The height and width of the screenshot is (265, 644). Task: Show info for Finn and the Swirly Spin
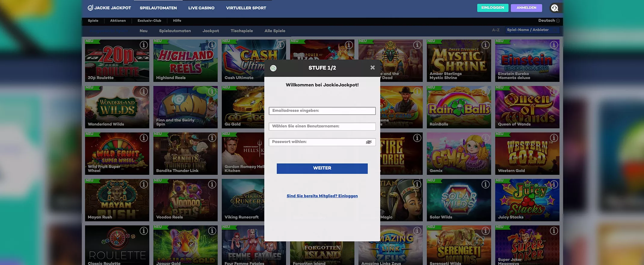click(x=212, y=91)
